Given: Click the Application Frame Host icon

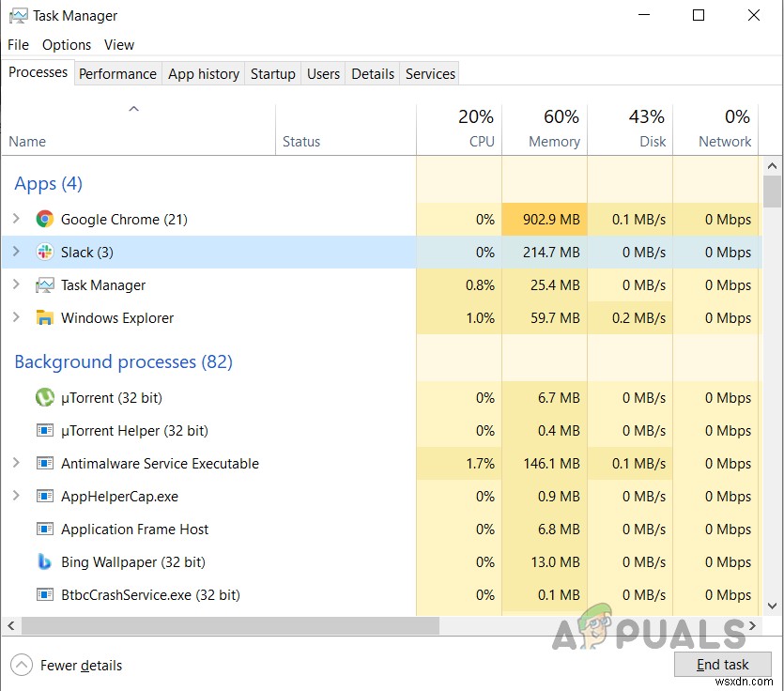Looking at the screenshot, I should tap(44, 529).
